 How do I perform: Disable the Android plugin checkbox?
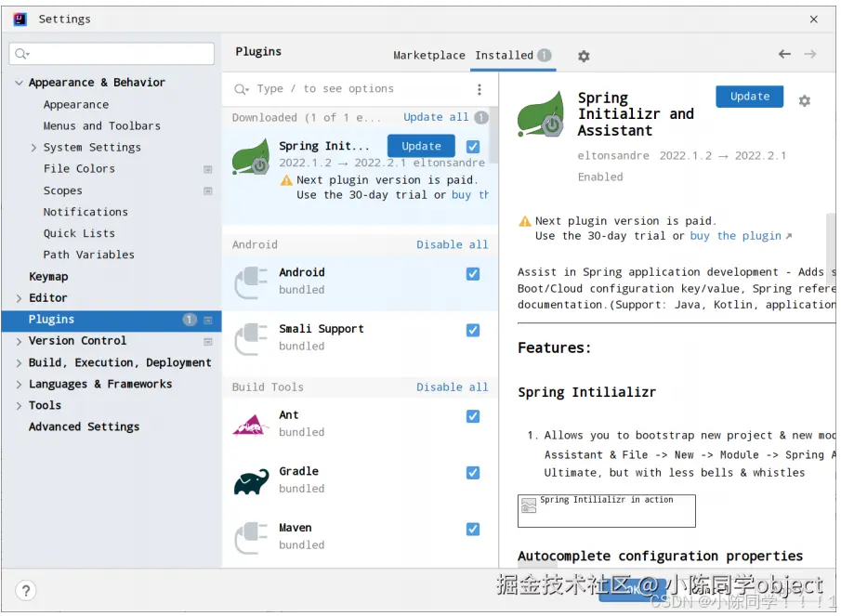point(472,274)
